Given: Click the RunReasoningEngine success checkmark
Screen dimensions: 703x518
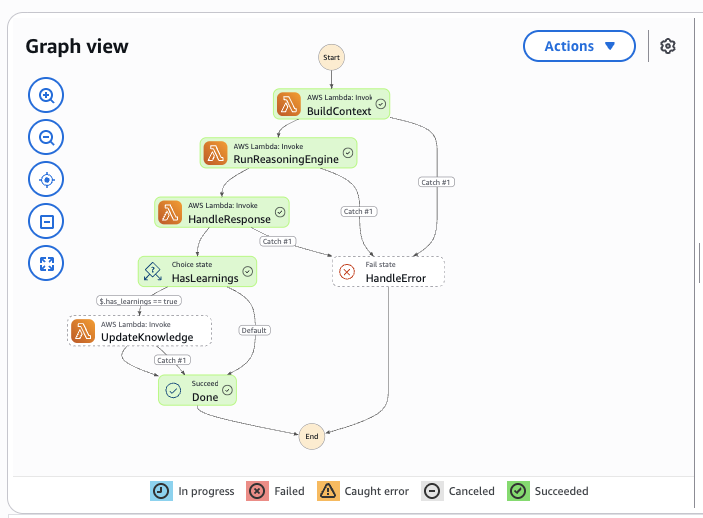Looking at the screenshot, I should click(348, 153).
